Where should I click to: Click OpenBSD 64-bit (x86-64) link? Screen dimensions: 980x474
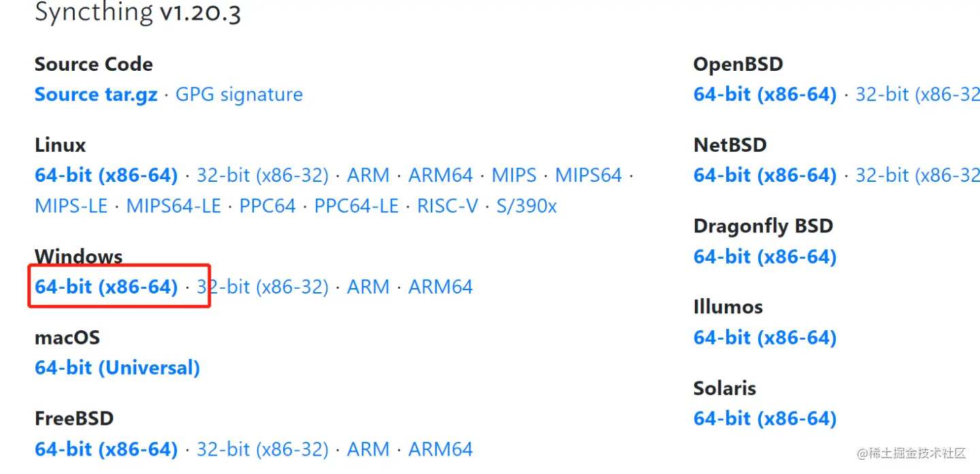coord(764,95)
